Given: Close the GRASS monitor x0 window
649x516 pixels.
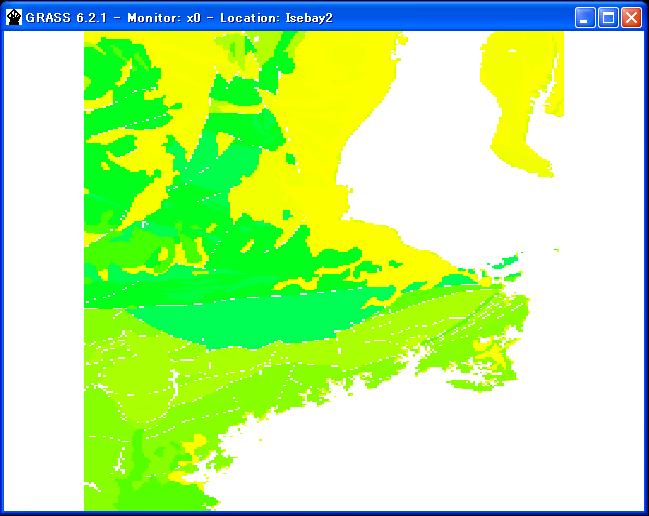Looking at the screenshot, I should [632, 18].
